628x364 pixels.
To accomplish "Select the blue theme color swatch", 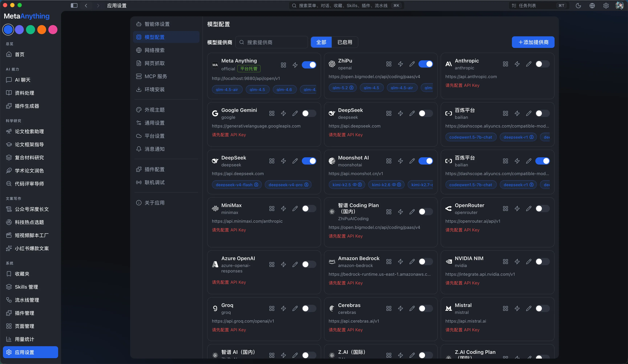I will point(8,30).
